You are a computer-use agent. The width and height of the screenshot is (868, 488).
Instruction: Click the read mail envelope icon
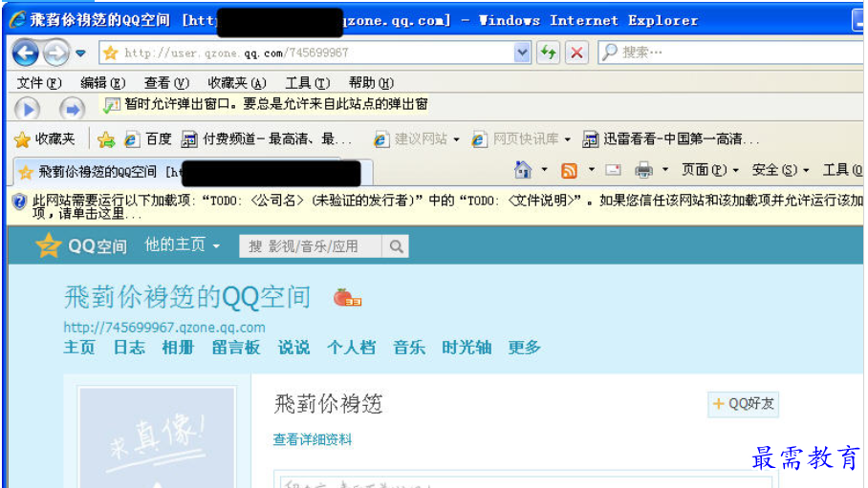point(613,170)
